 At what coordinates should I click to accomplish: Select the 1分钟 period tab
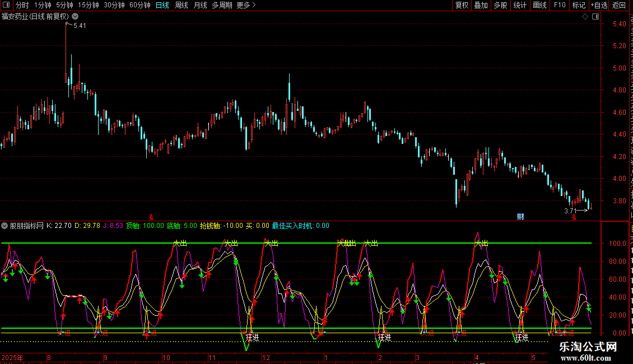[43, 5]
